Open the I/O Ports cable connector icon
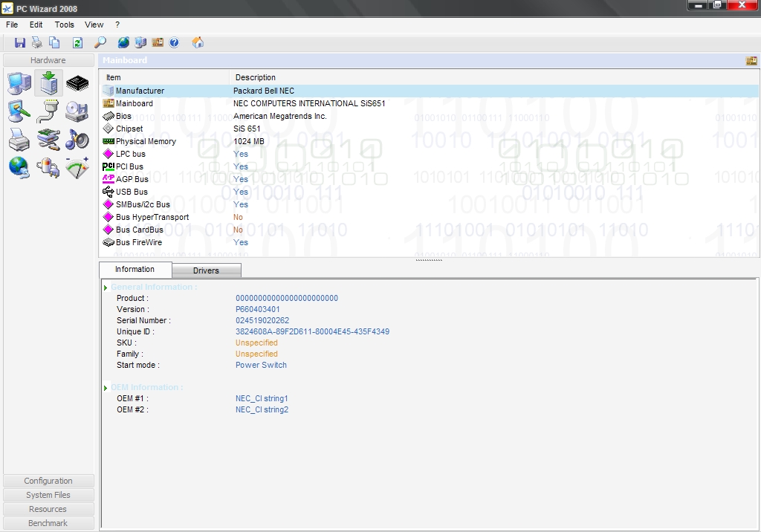This screenshot has width=761, height=532. point(48,111)
